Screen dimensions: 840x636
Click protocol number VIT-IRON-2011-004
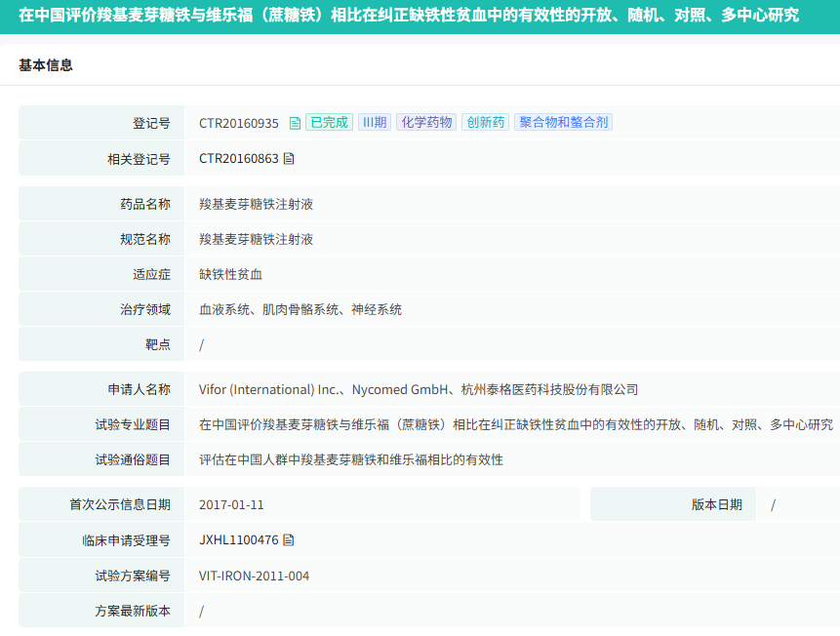click(254, 576)
